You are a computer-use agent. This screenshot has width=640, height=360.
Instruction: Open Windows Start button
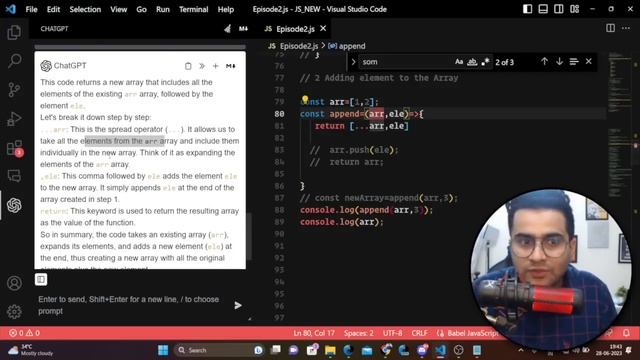click(163, 350)
